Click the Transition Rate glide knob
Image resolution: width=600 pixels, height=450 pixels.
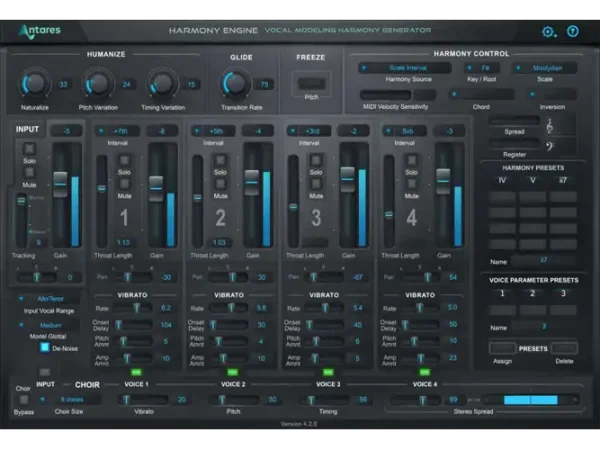235,83
